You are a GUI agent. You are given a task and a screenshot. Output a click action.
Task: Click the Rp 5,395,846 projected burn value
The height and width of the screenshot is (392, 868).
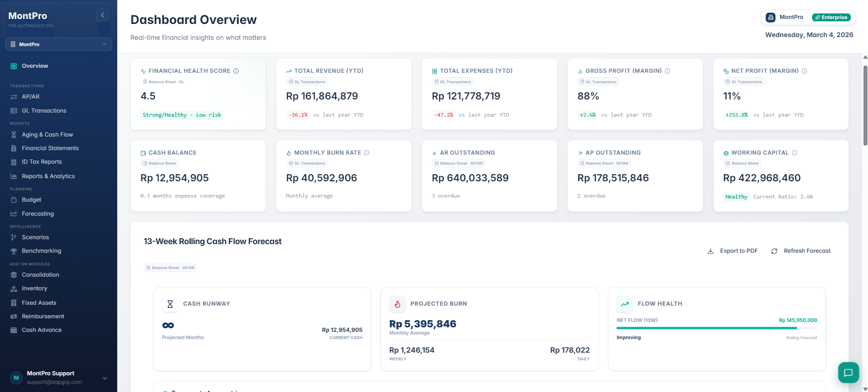423,324
